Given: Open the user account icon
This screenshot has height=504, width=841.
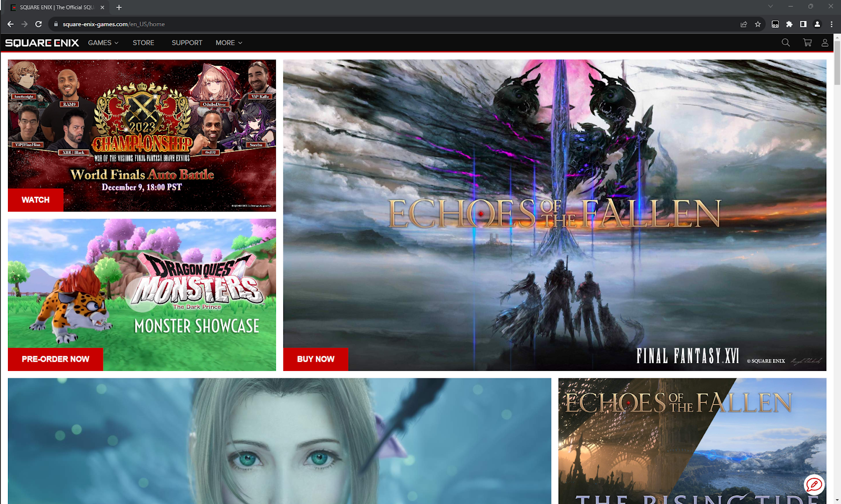Looking at the screenshot, I should (x=825, y=43).
